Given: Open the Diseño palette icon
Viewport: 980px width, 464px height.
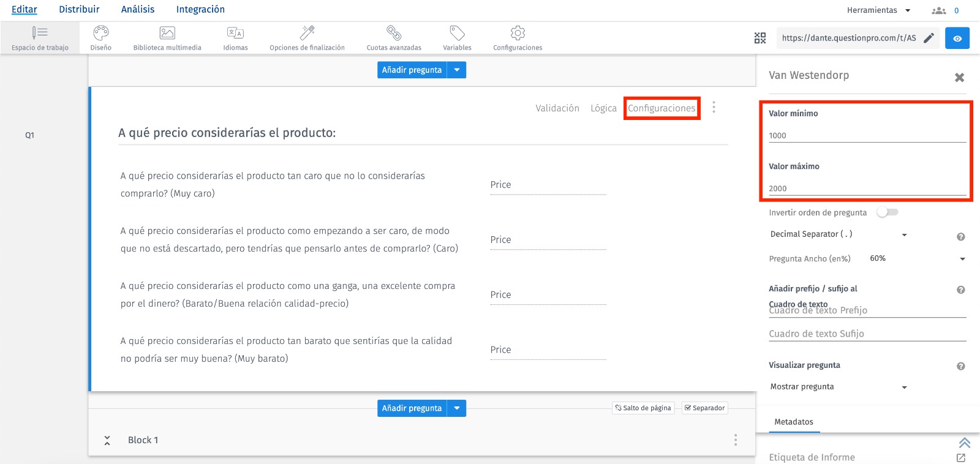Looking at the screenshot, I should tap(101, 32).
